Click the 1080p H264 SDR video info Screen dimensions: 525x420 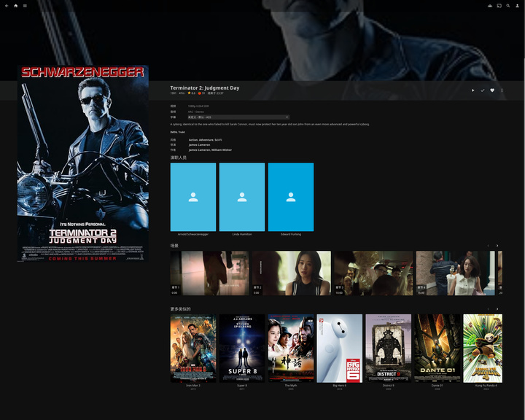[198, 106]
